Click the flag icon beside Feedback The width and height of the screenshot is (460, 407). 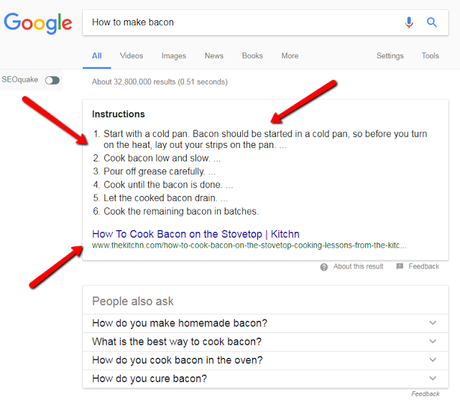tap(400, 266)
